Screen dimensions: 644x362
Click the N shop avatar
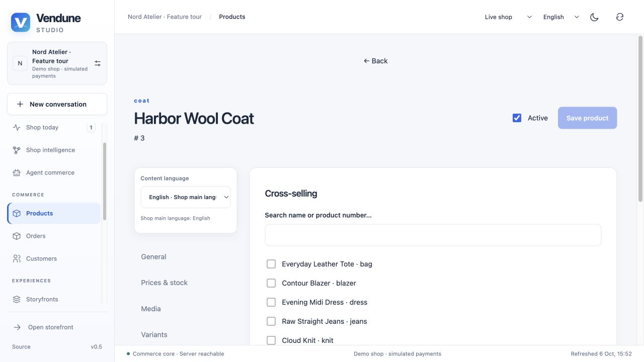tap(20, 63)
